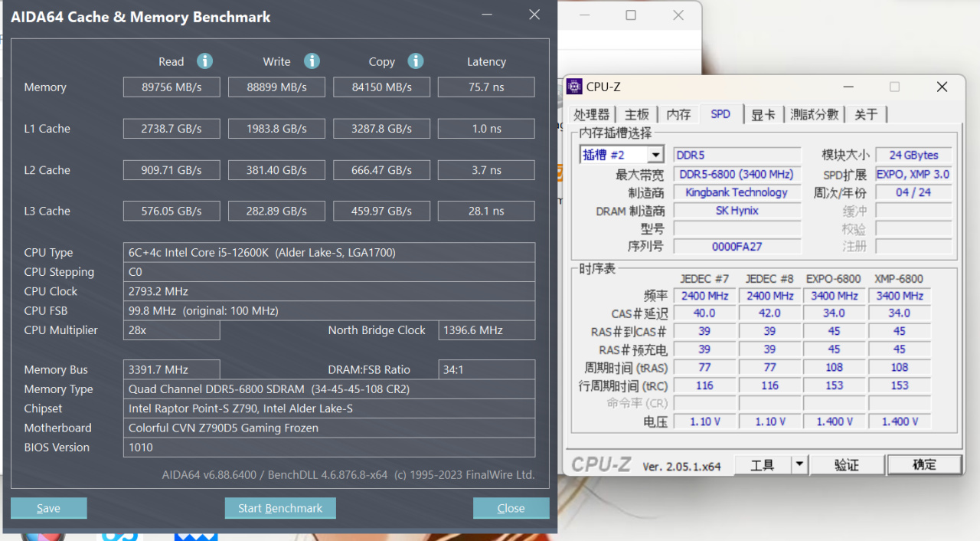This screenshot has height=541, width=980.
Task: Click North Bridge Clock value 1396.6 MHz
Action: tap(486, 330)
